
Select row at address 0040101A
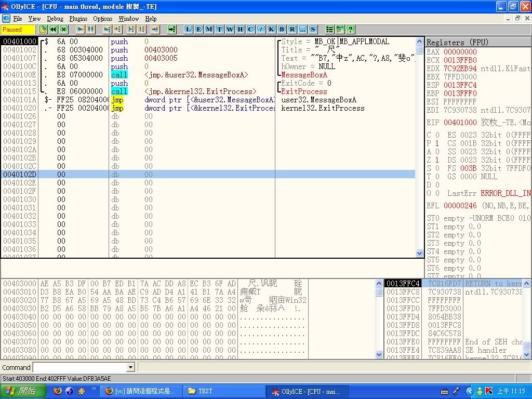[x=208, y=100]
